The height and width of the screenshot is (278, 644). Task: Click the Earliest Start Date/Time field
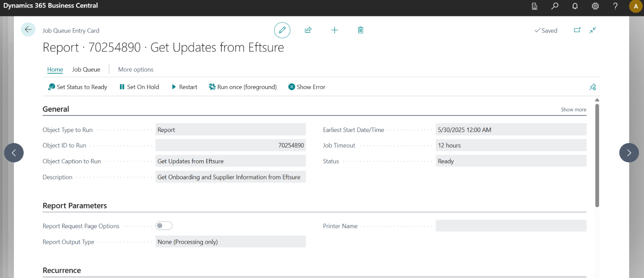coord(511,130)
